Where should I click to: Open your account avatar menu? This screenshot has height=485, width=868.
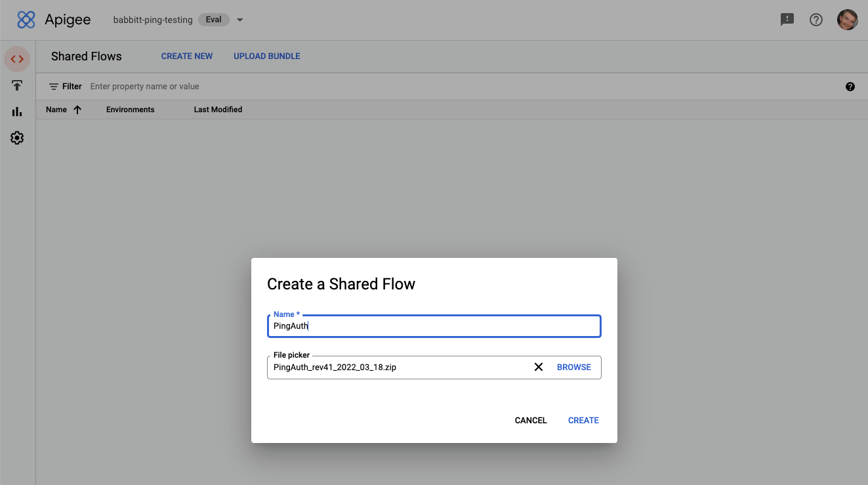point(847,20)
